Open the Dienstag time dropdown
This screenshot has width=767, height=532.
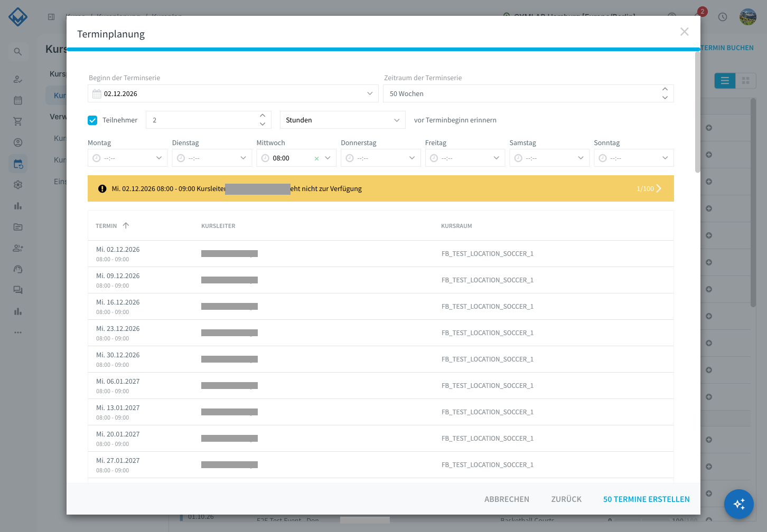tap(212, 158)
